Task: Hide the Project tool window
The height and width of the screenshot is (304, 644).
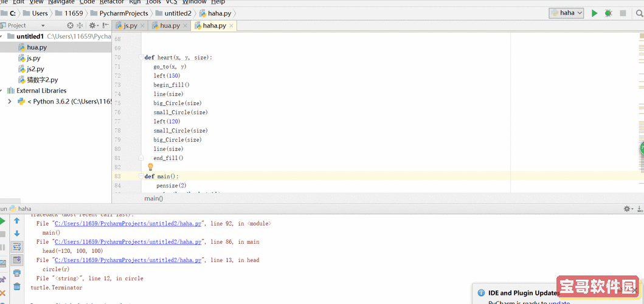Action: click(106, 26)
